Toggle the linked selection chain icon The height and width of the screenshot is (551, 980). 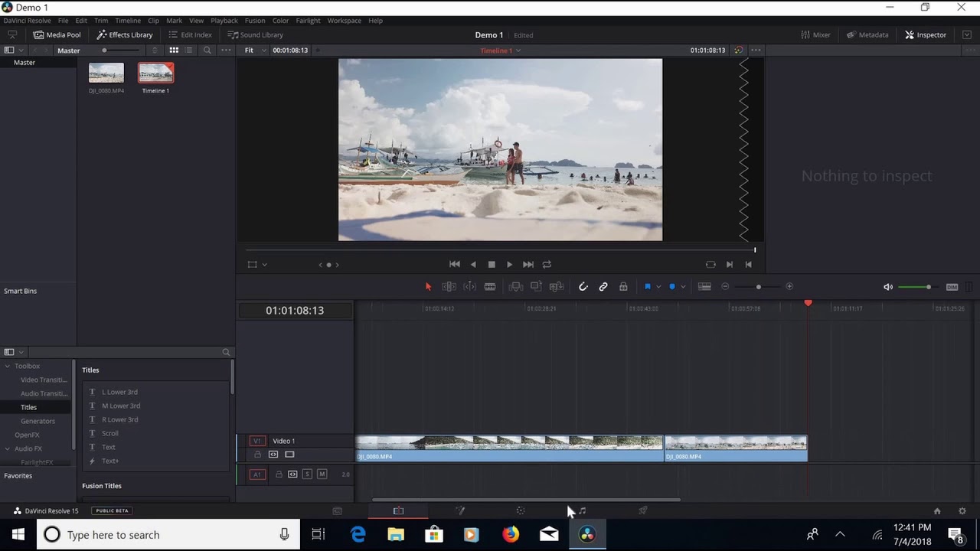coord(603,287)
